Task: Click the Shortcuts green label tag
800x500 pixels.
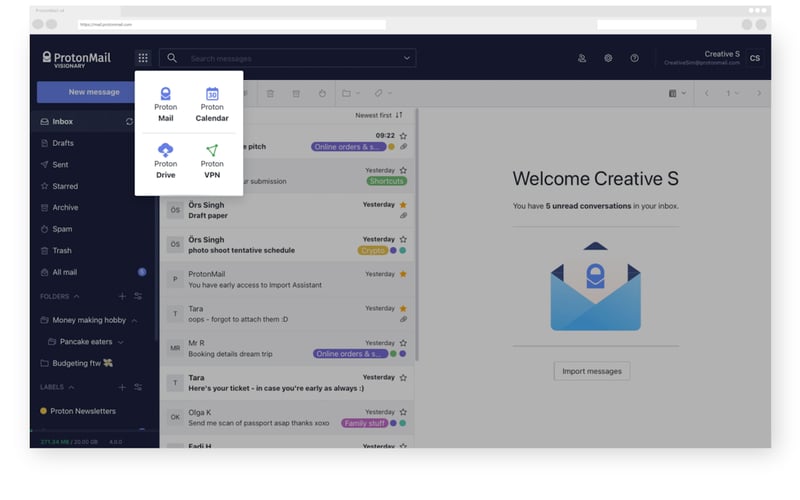Action: pyautogui.click(x=386, y=181)
